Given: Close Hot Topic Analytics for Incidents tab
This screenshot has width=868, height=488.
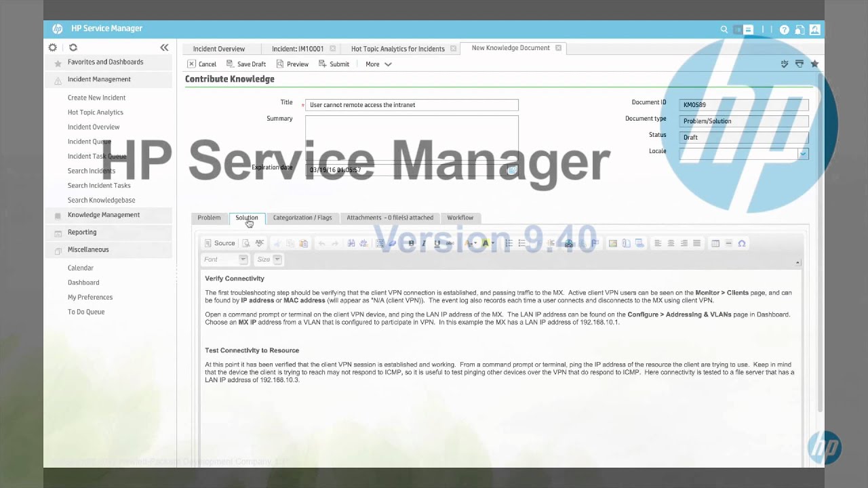Looking at the screenshot, I should [x=453, y=49].
